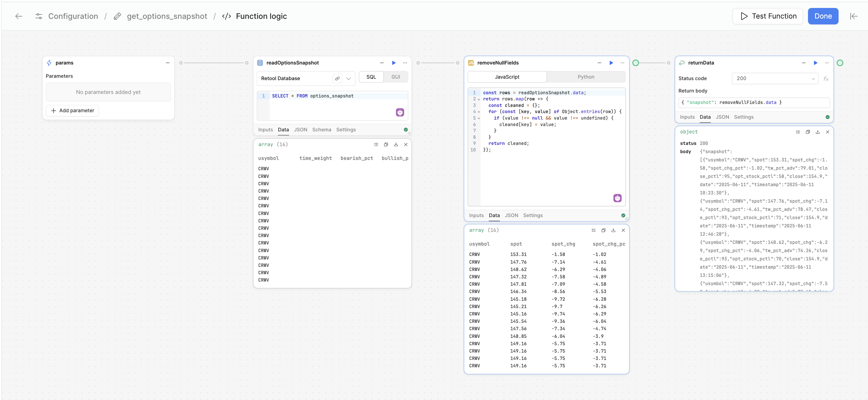The height and width of the screenshot is (400, 868).
Task: Open Settings tab of returnData
Action: click(744, 117)
